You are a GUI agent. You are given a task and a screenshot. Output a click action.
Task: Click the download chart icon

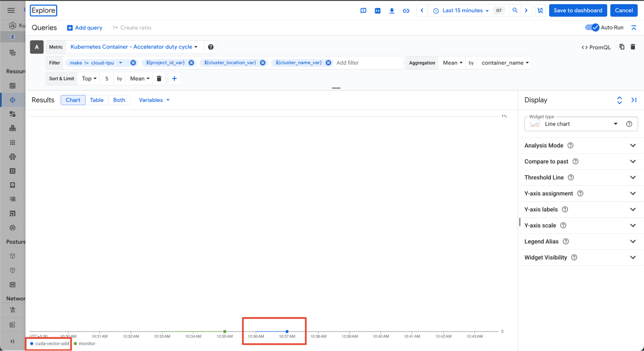pyautogui.click(x=392, y=11)
